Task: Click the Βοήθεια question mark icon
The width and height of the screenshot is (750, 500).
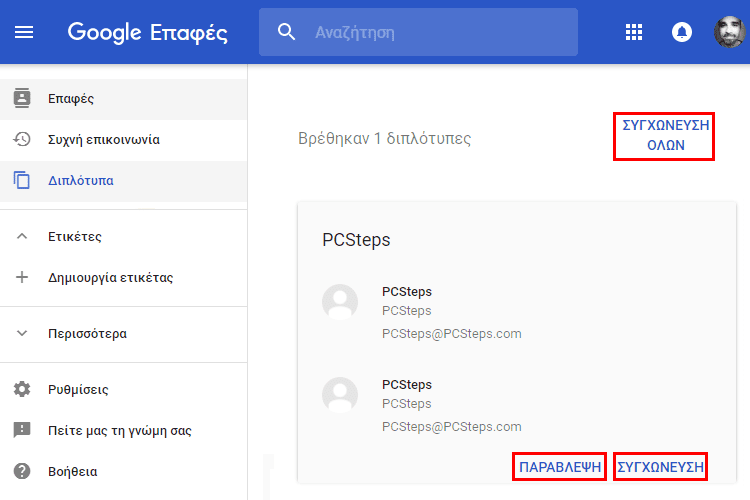Action: pos(22,471)
